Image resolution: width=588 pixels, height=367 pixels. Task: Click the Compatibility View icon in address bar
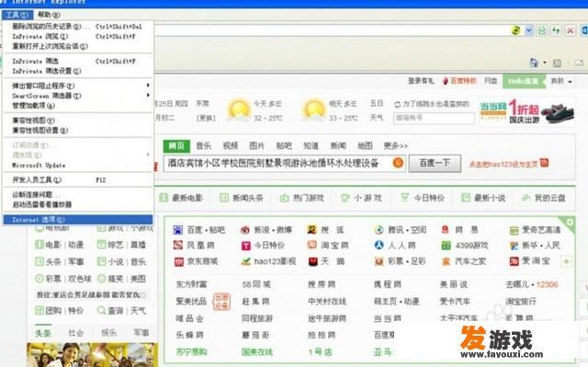(542, 30)
